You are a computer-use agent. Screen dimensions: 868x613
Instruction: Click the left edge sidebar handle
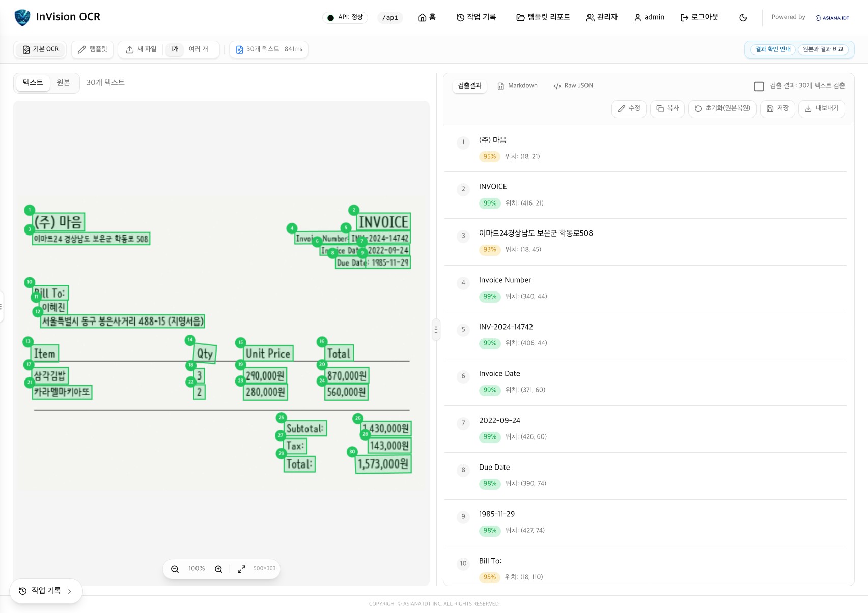tap(1, 307)
